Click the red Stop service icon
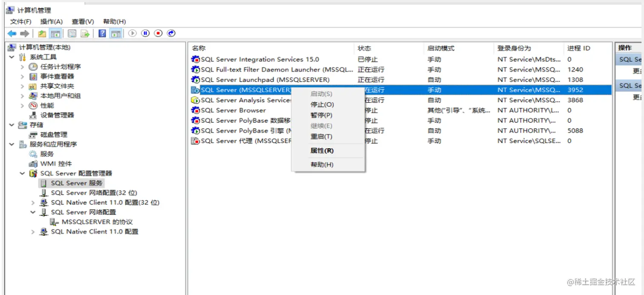 pyautogui.click(x=158, y=33)
